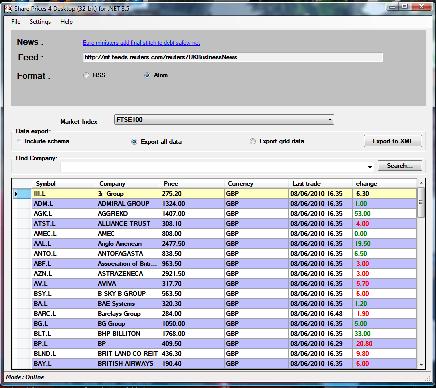Expand the Find Company dropdown arrow
This screenshot has width=436, height=388.
click(370, 166)
